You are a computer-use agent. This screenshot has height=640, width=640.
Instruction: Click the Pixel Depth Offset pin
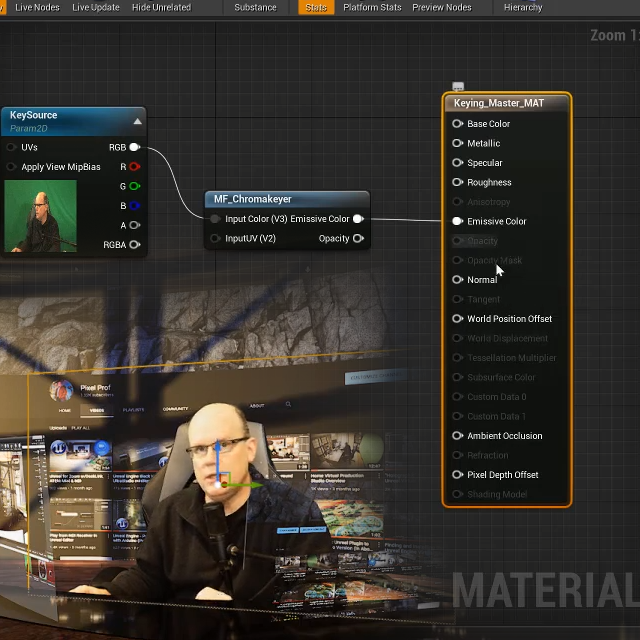tap(458, 475)
